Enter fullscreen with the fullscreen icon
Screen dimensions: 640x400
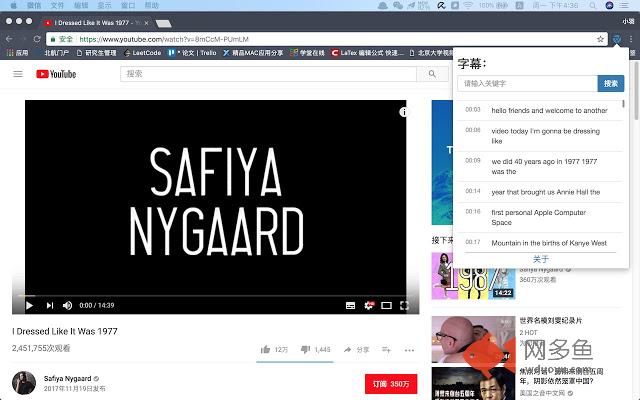[404, 305]
